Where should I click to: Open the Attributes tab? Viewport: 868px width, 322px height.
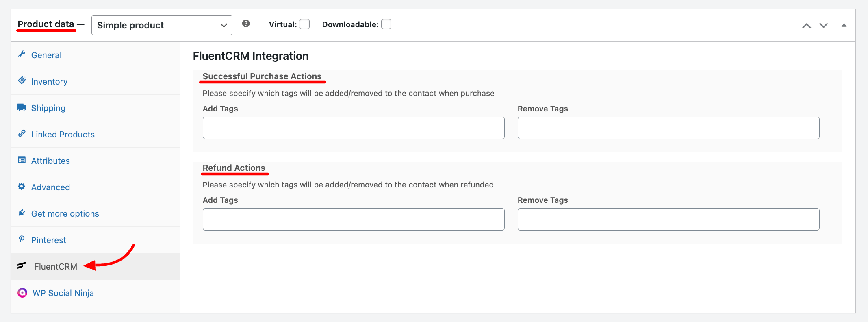point(95,161)
